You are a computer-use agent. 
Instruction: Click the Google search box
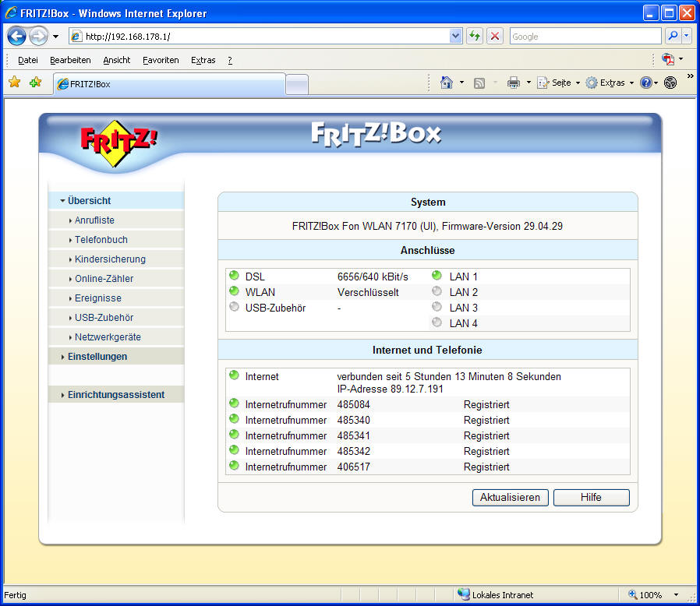[x=585, y=37]
